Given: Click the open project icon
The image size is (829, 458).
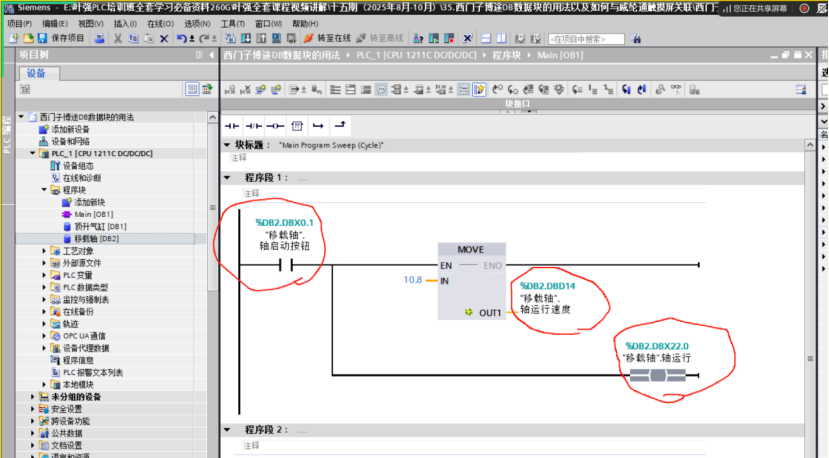Looking at the screenshot, I should tap(28, 39).
